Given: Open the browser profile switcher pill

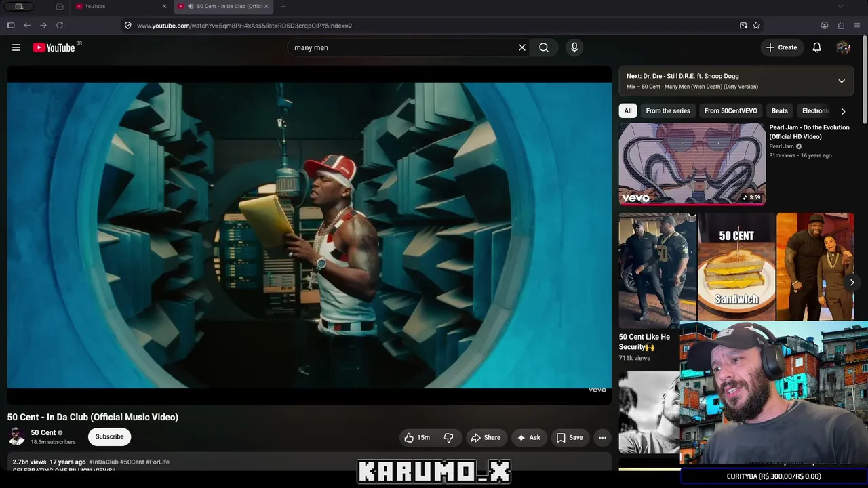Looking at the screenshot, I should click(19, 6).
